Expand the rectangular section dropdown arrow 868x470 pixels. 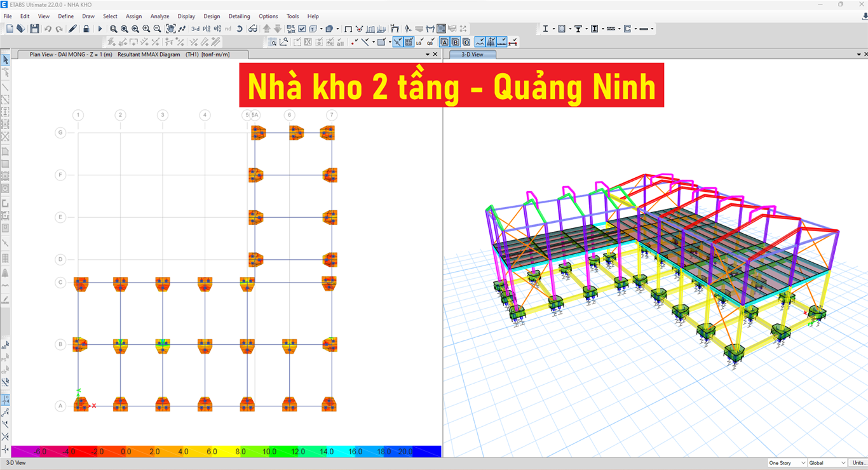570,29
